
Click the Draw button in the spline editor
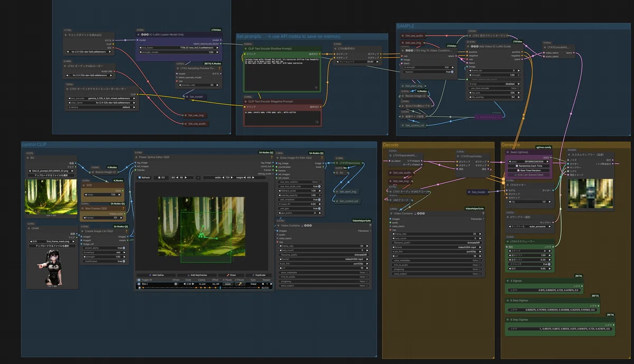(231, 275)
